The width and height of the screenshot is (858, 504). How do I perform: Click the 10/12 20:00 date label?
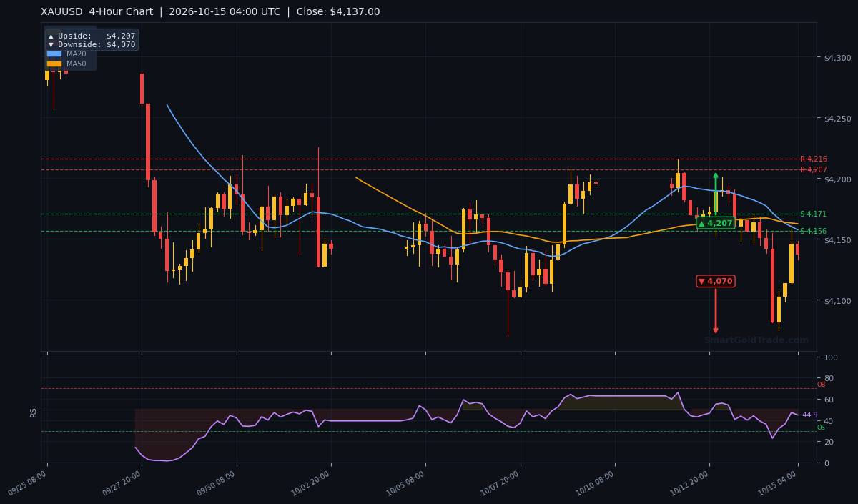691,484
